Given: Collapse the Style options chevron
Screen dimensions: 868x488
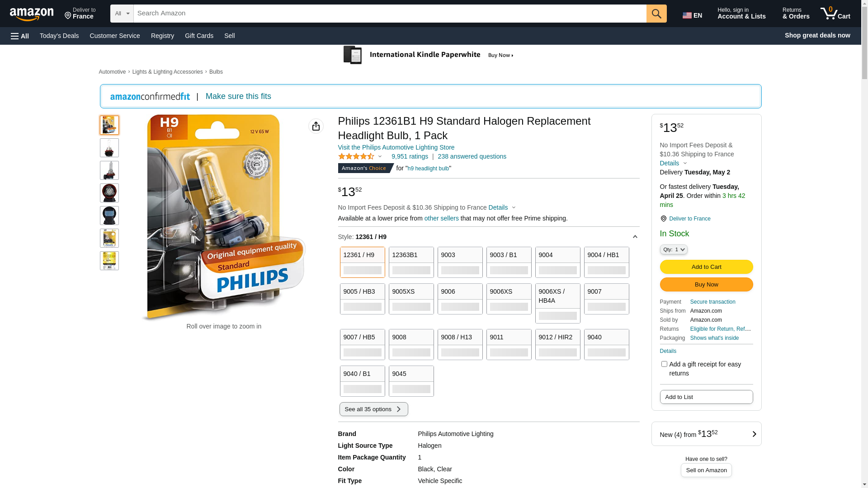Looking at the screenshot, I should pos(635,237).
